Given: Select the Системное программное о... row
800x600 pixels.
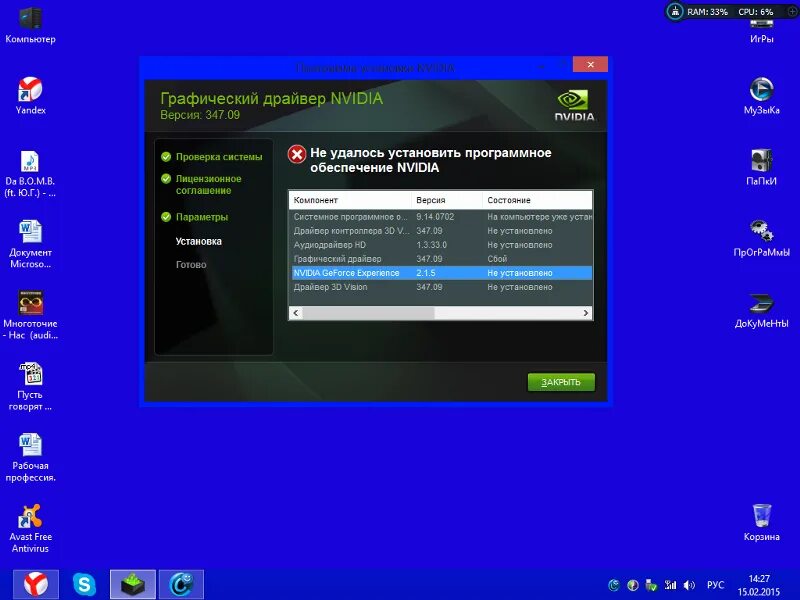Looking at the screenshot, I should click(x=441, y=217).
